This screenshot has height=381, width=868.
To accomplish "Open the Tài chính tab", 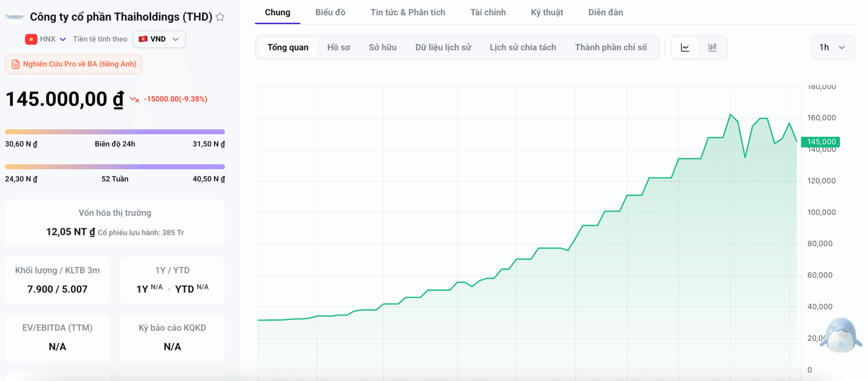I will coord(488,12).
